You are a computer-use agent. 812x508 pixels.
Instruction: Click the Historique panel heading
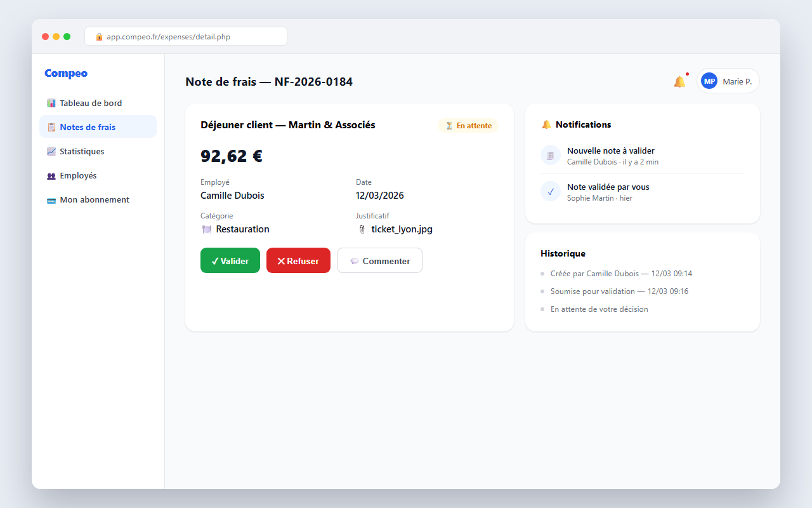click(x=563, y=253)
